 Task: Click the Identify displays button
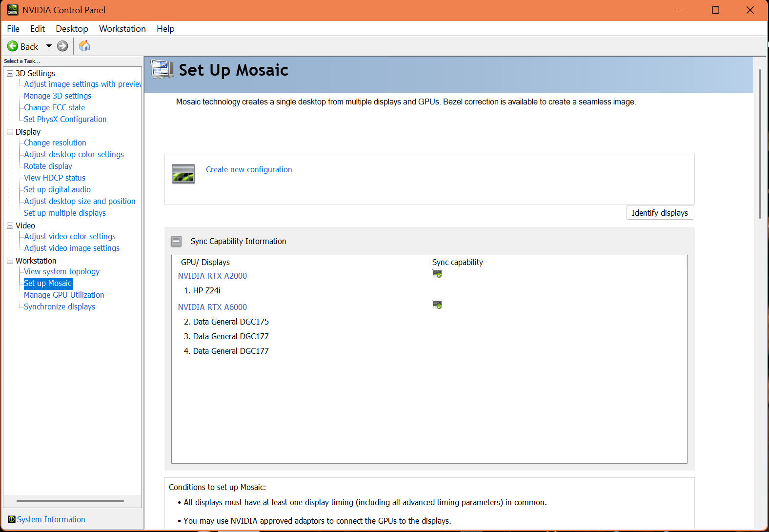pyautogui.click(x=659, y=213)
